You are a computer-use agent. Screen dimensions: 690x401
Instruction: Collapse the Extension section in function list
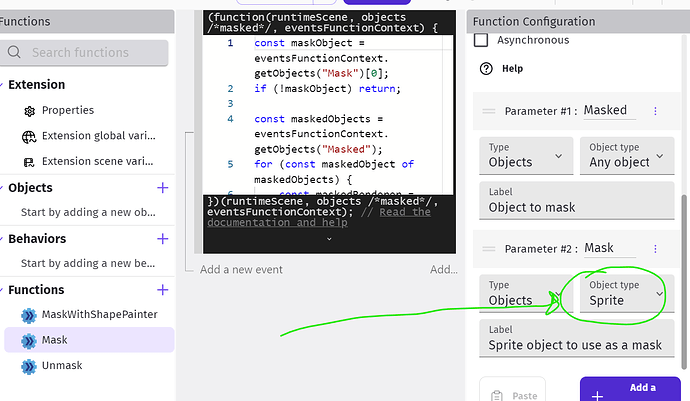point(5,85)
